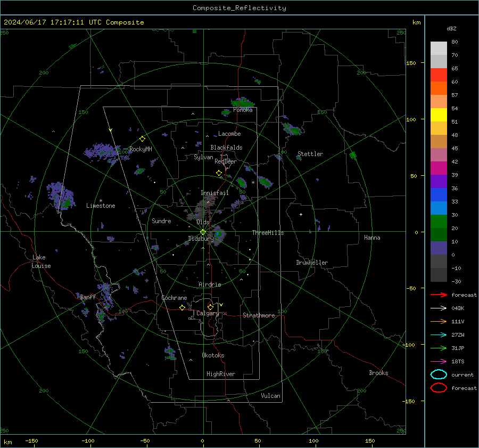Click yellow diamond marker below RedDeer label

(219, 173)
